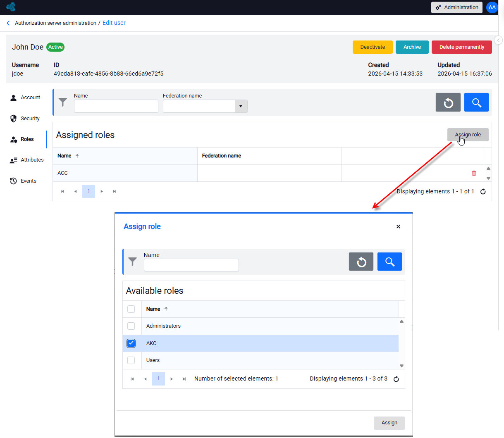Image resolution: width=504 pixels, height=438 pixels.
Task: Click the Name field in Assign role dialog
Action: click(x=191, y=265)
